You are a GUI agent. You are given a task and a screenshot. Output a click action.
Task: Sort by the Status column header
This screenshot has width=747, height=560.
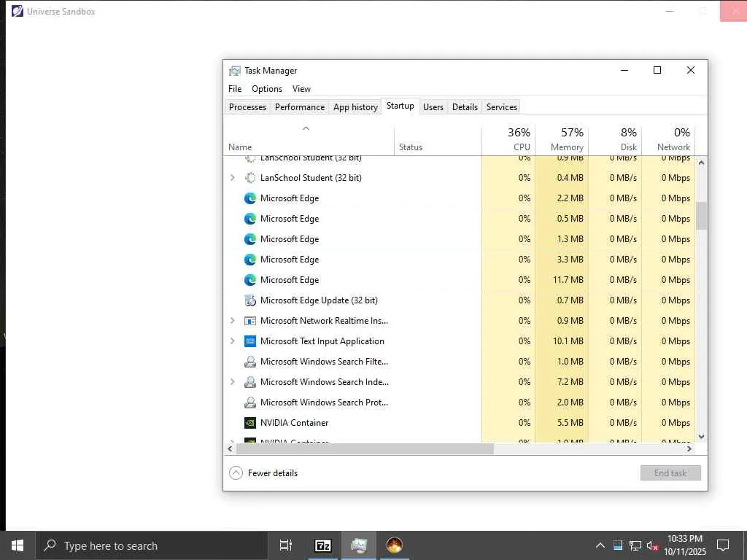(x=438, y=139)
